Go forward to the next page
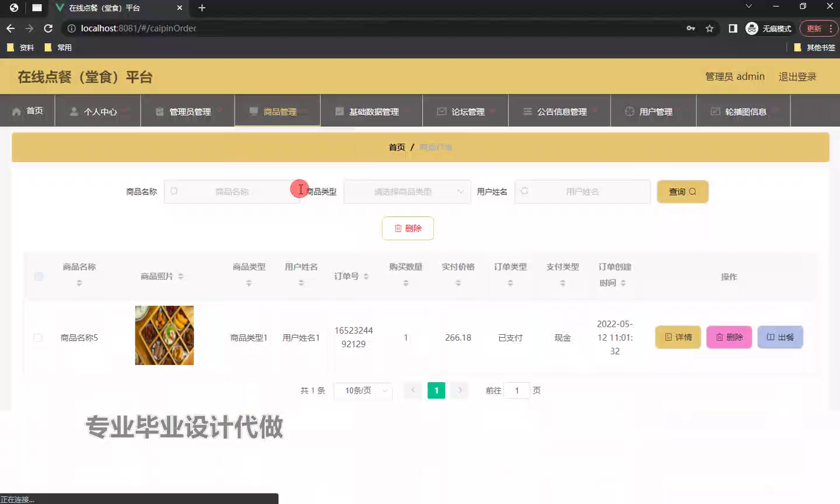 [x=29, y=28]
